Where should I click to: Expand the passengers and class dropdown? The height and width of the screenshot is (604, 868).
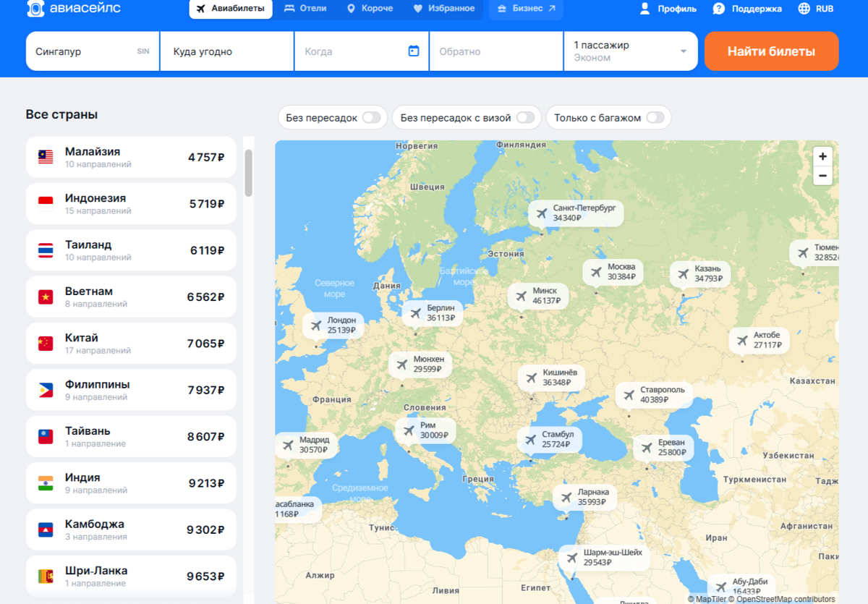631,51
